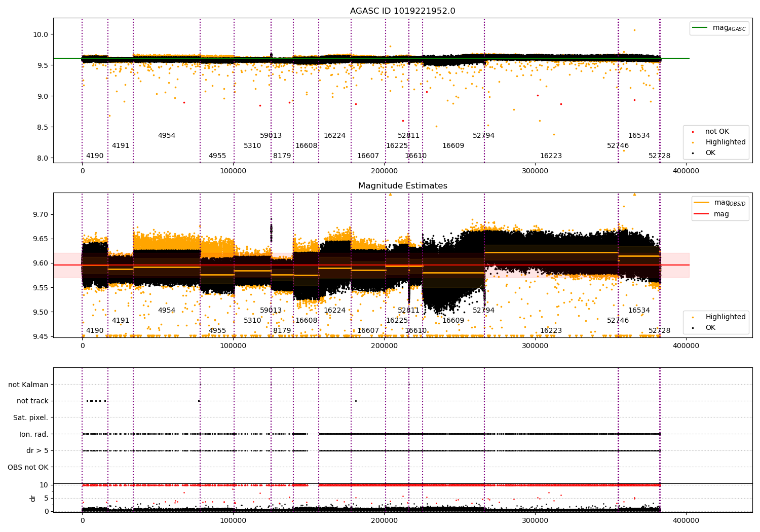
Task: Click obsid label 16607 in top plot
Action: pyautogui.click(x=368, y=156)
